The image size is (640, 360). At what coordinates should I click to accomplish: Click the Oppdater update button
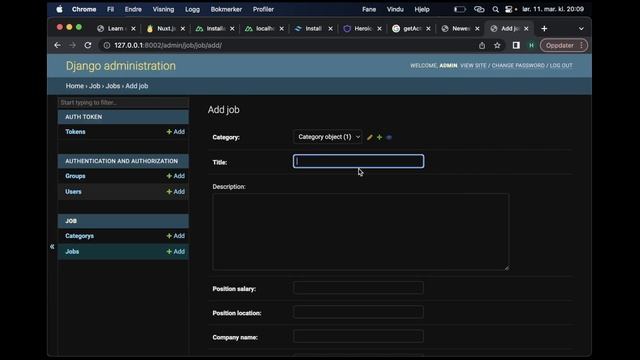(x=564, y=45)
